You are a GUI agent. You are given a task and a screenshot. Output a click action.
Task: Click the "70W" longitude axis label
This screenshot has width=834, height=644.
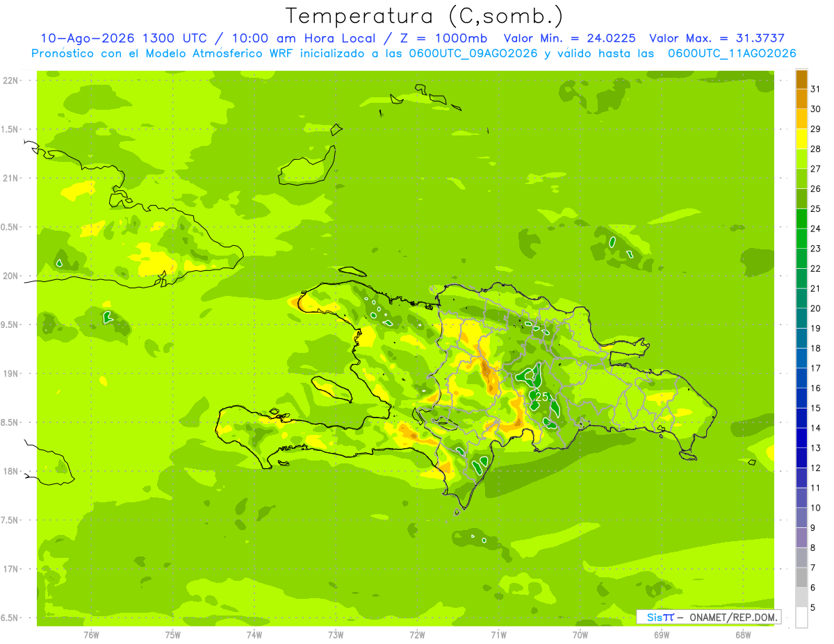(x=580, y=634)
